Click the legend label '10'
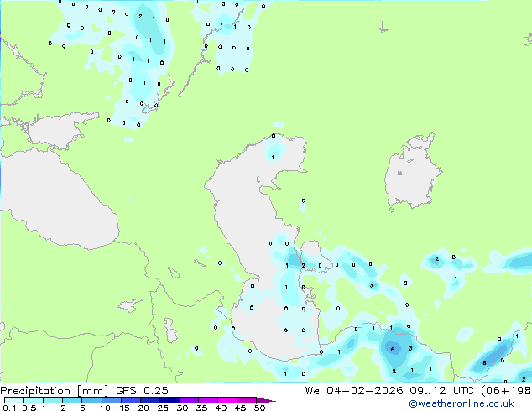This screenshot has width=532, height=411. (x=105, y=408)
